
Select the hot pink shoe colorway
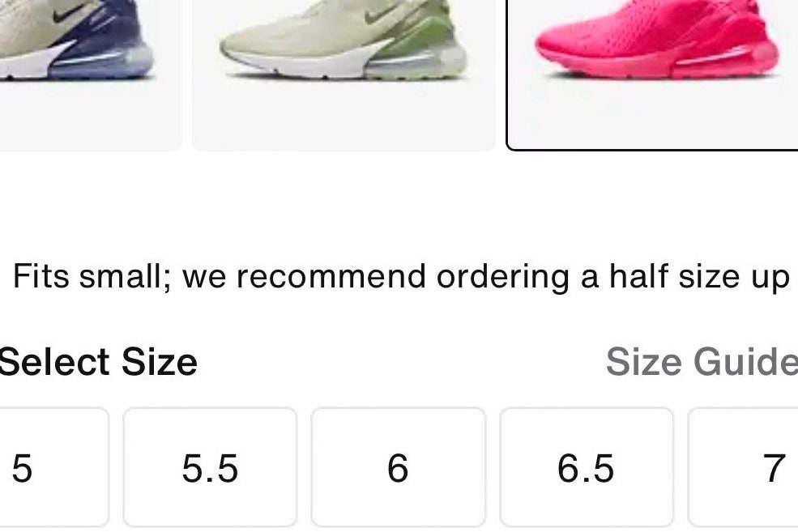point(652,74)
